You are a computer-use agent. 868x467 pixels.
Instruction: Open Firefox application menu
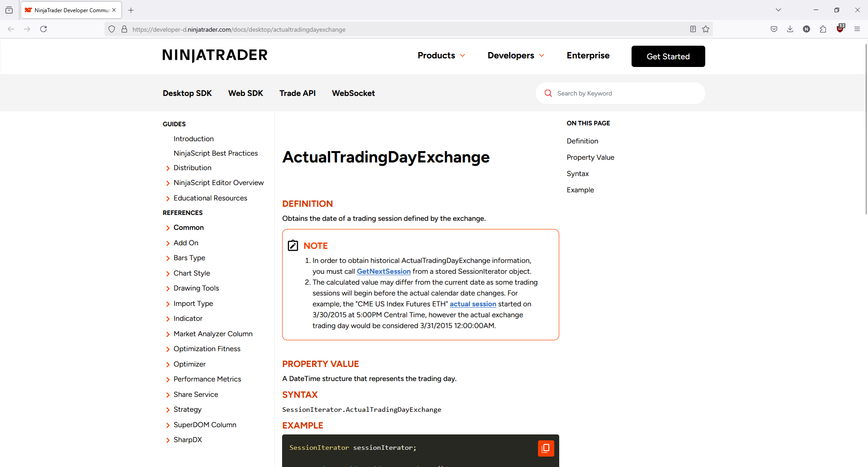[x=857, y=29]
